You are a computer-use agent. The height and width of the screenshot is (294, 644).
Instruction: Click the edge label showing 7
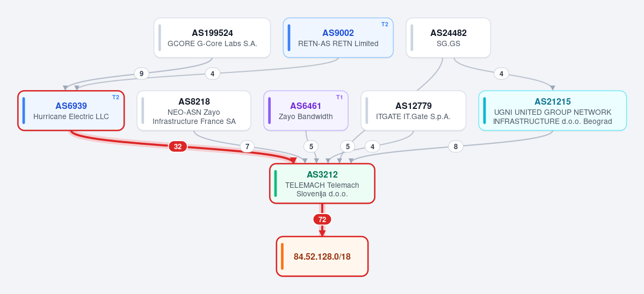pyautogui.click(x=247, y=146)
